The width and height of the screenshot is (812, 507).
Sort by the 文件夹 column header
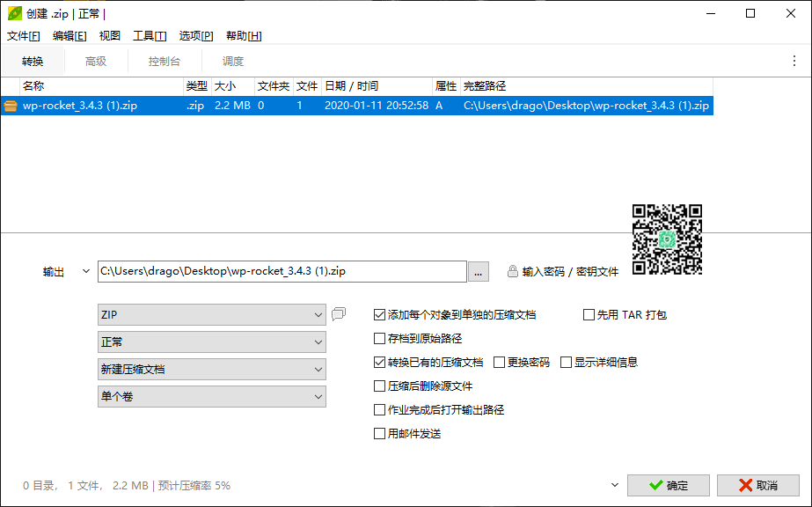tap(274, 86)
